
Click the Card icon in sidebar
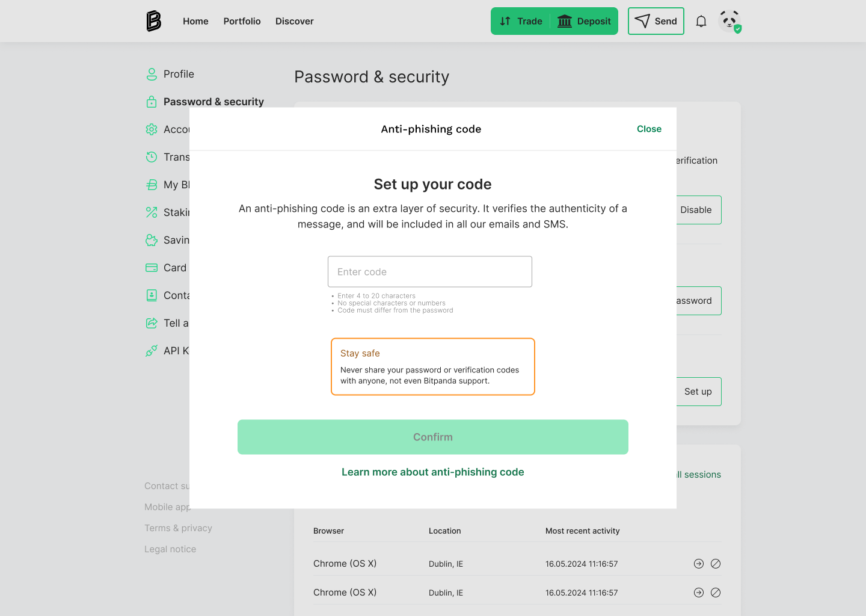(x=152, y=268)
